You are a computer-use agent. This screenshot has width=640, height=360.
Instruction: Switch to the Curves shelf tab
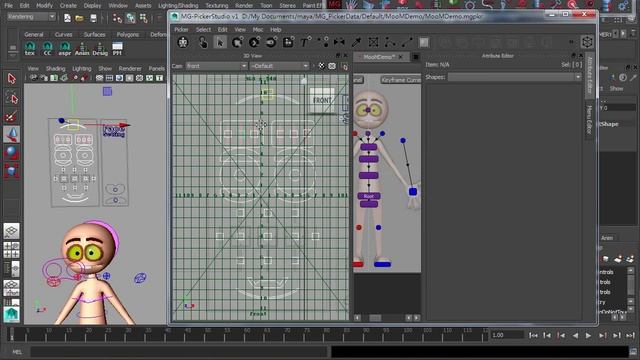[x=63, y=35]
